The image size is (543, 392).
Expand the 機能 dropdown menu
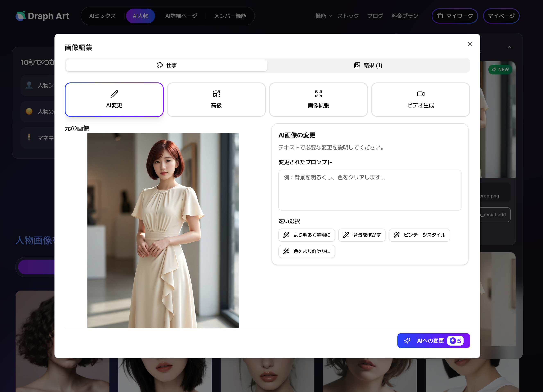[x=323, y=16]
